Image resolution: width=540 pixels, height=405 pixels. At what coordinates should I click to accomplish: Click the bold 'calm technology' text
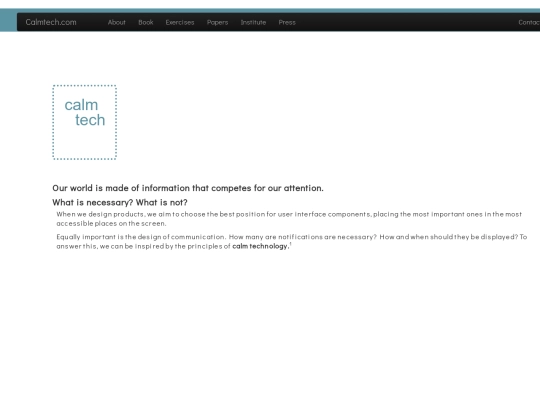pyautogui.click(x=260, y=246)
